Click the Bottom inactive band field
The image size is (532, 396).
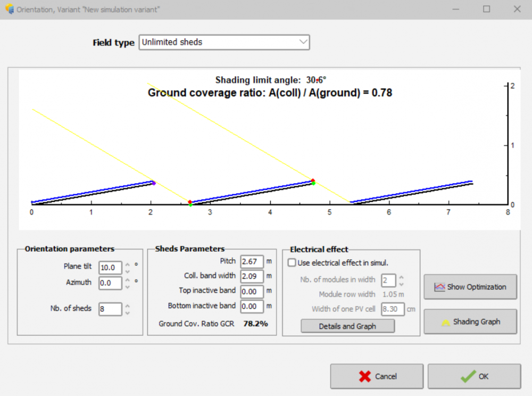(252, 306)
